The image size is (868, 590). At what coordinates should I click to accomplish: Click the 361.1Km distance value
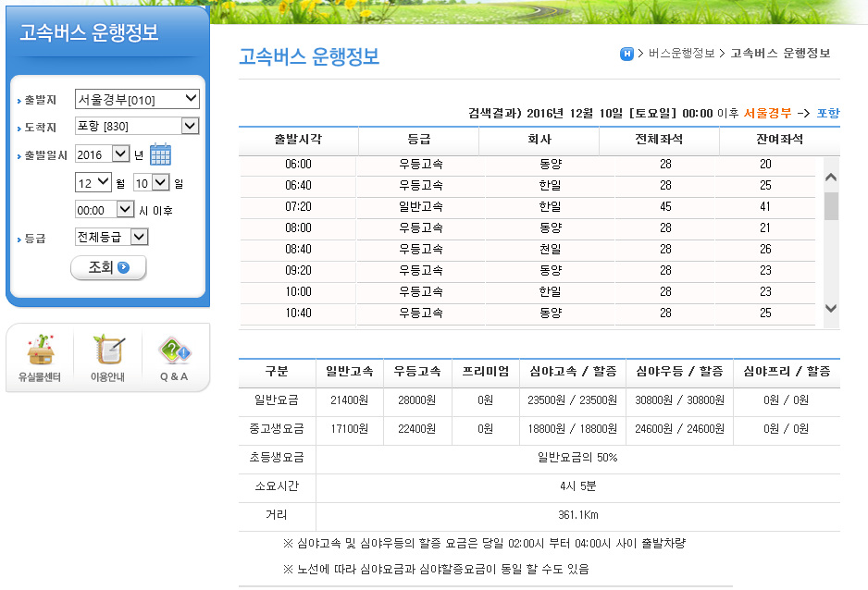pyautogui.click(x=578, y=515)
